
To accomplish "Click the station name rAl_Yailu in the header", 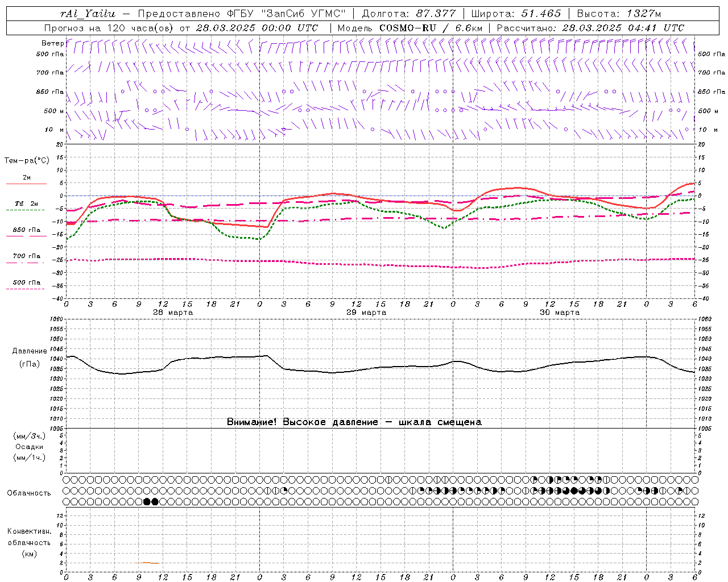I will pyautogui.click(x=88, y=14).
